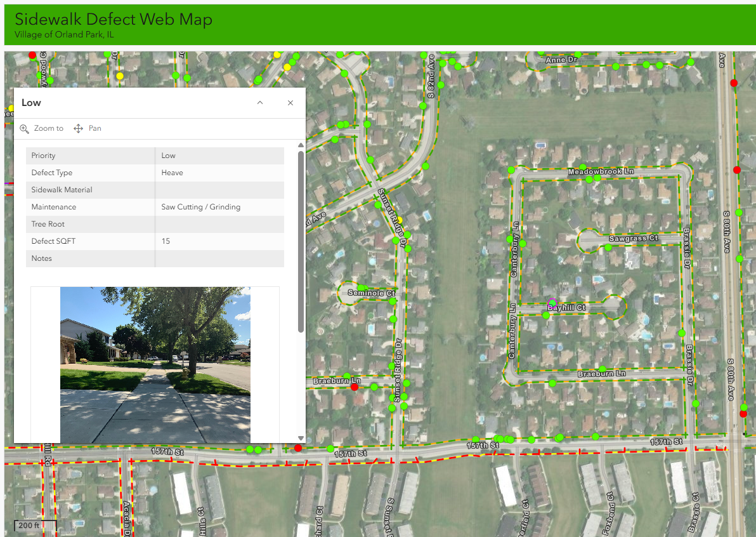Click the Saw Cutting / Grinding value
This screenshot has width=756, height=537.
(200, 207)
